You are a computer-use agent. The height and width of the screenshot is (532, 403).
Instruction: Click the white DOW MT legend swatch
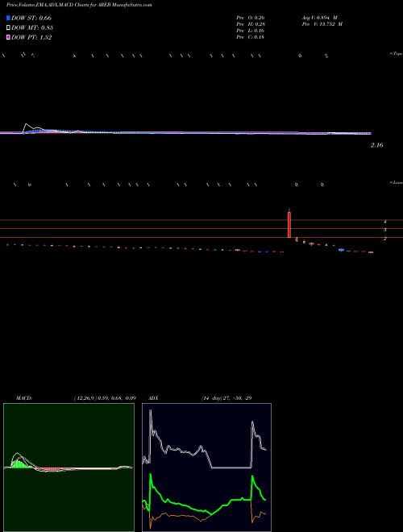point(8,27)
